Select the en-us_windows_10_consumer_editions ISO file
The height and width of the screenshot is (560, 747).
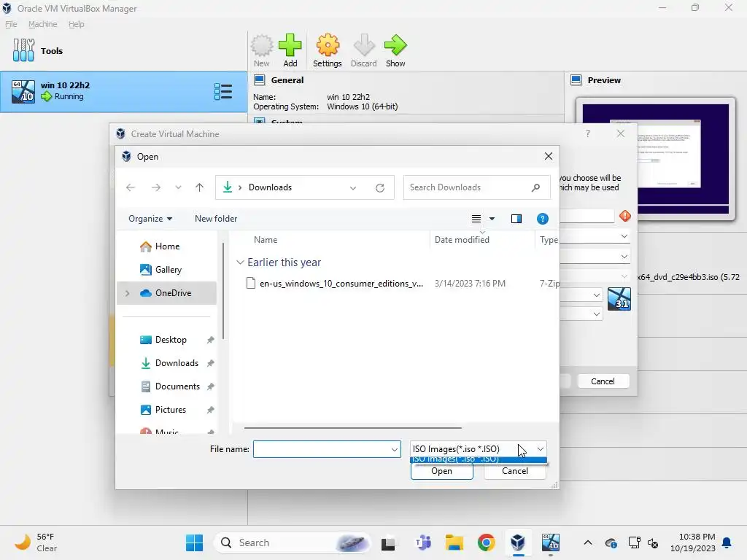pos(341,284)
